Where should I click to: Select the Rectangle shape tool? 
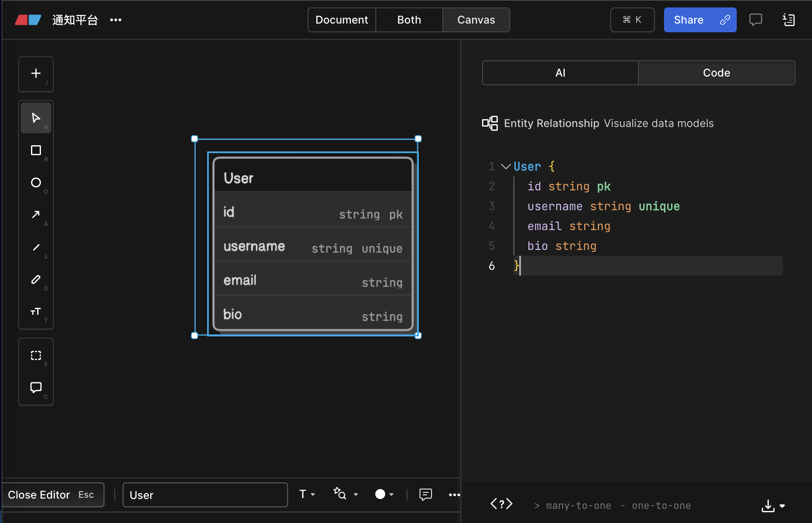tap(36, 150)
